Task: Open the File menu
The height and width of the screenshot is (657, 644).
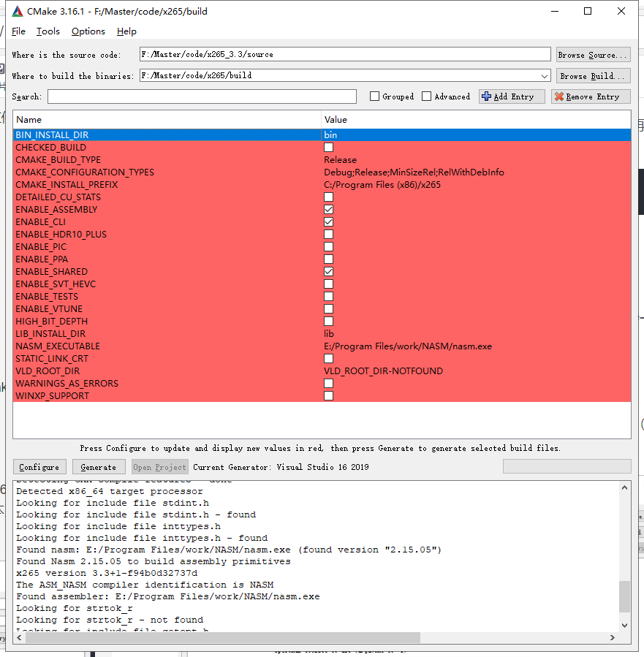Action: pos(18,31)
